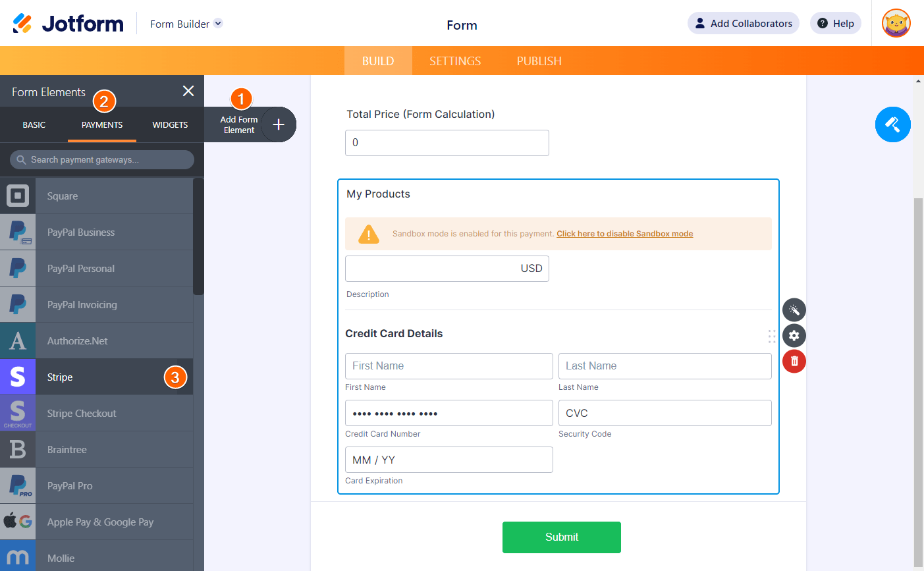The image size is (924, 571).
Task: Select the Authorize.Net gateway icon
Action: point(18,340)
